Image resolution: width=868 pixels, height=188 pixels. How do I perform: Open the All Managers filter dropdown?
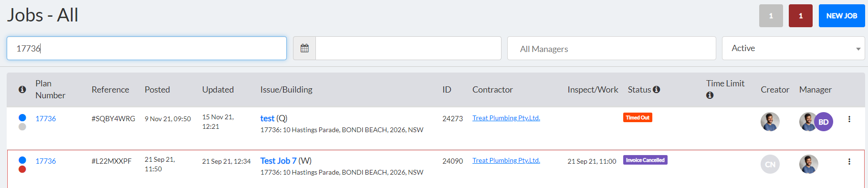[611, 48]
